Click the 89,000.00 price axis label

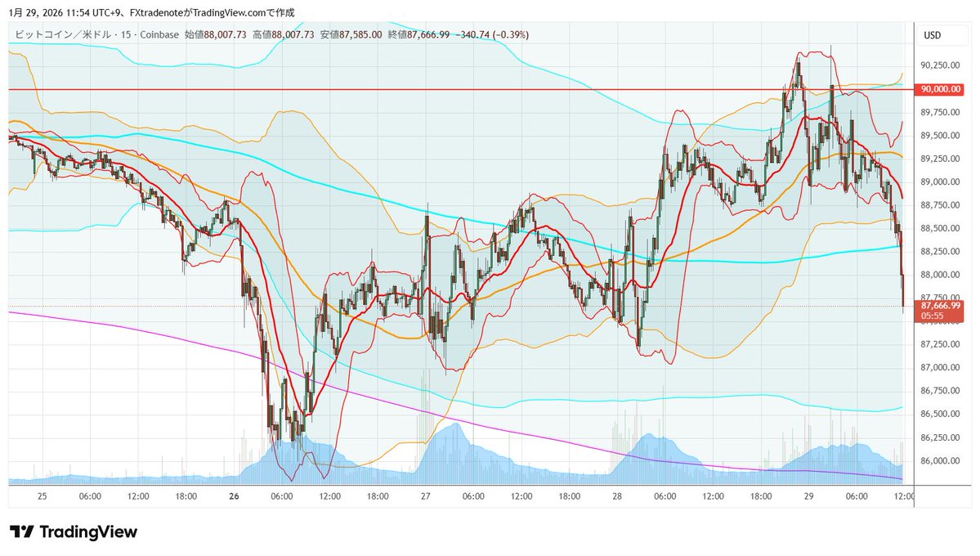coord(940,182)
